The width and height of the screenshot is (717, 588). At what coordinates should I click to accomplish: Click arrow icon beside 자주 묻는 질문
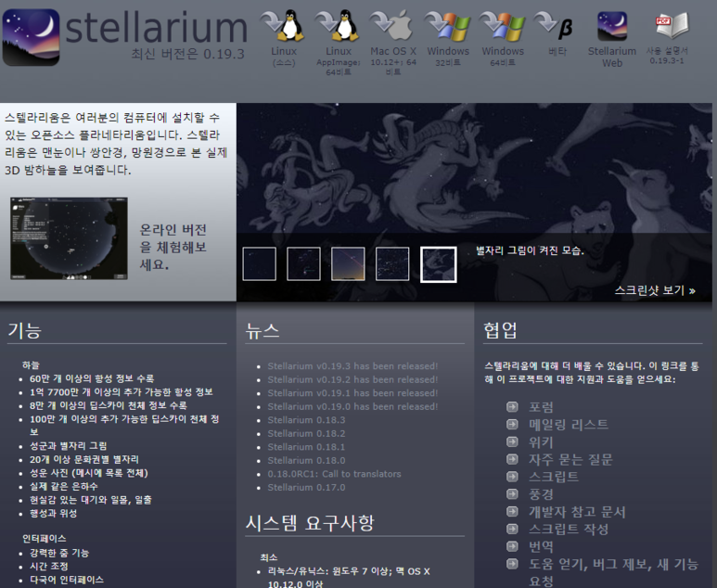(x=512, y=459)
